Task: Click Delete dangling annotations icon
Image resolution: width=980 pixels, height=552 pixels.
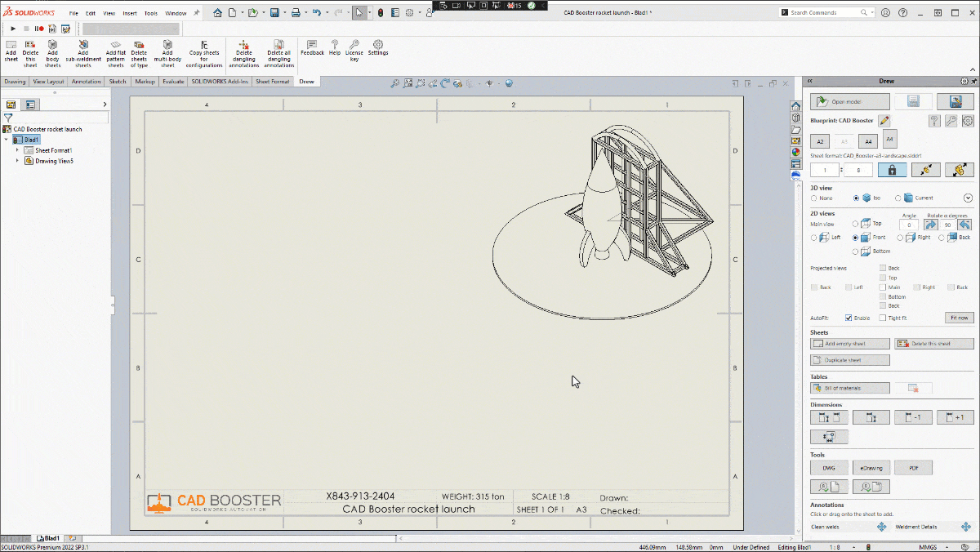Action: 243,44
